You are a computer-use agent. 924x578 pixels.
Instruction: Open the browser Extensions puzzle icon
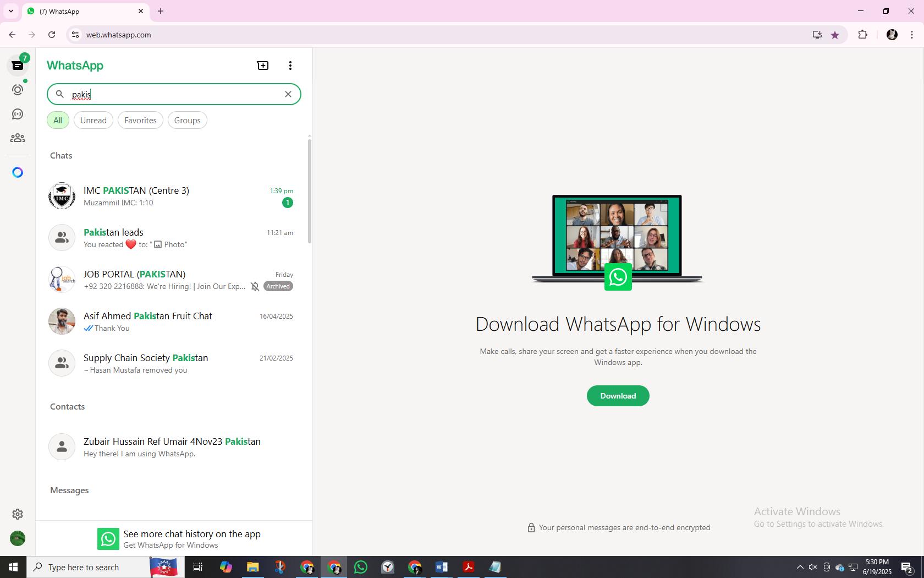pyautogui.click(x=862, y=35)
